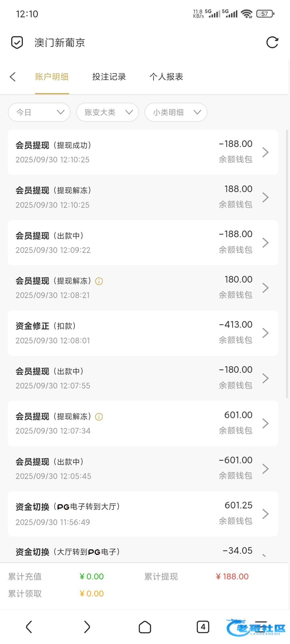
Task: Tap info icon beside the 601.00 unfreeze entry
Action: pos(99,417)
